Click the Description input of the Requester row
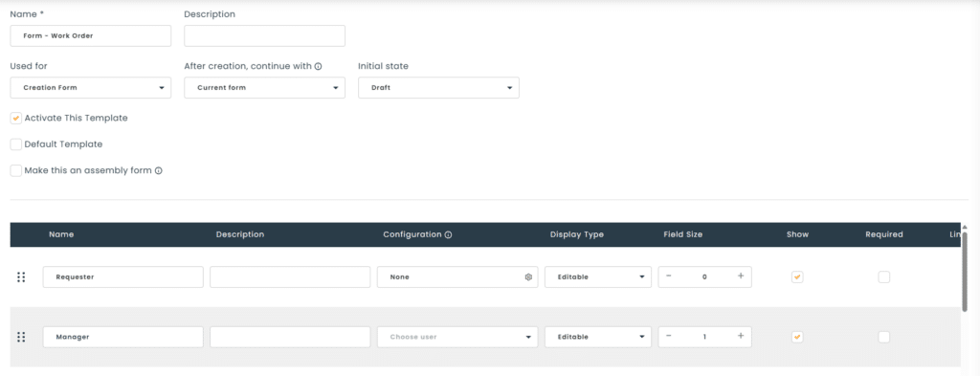This screenshot has height=376, width=980. coord(290,276)
